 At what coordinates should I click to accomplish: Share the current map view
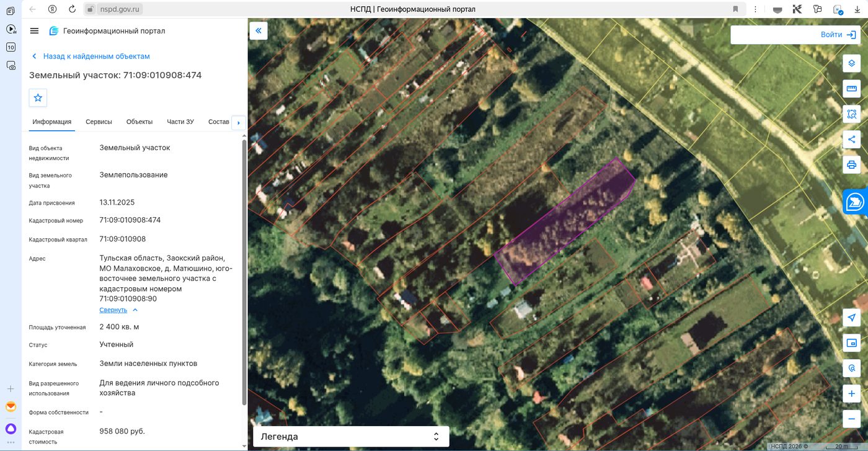[852, 140]
